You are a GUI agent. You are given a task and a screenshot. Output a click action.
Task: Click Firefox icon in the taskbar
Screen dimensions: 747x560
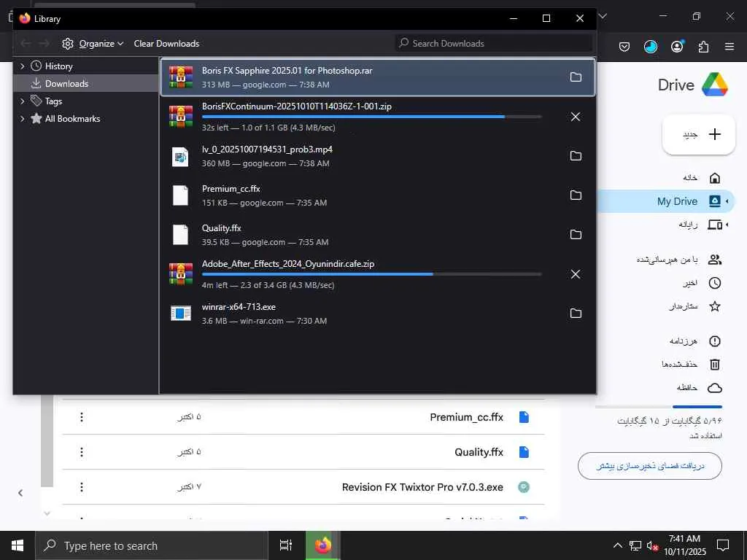(322, 545)
